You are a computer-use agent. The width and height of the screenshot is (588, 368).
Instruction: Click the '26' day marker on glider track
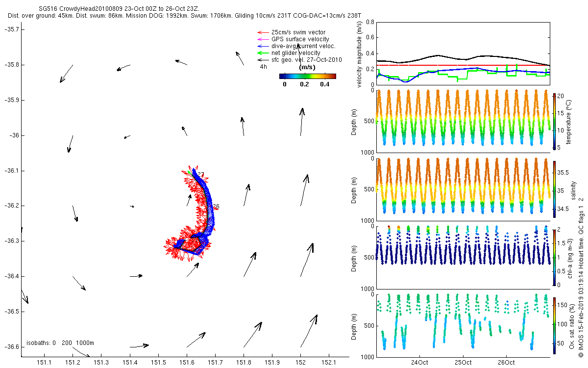(216, 207)
